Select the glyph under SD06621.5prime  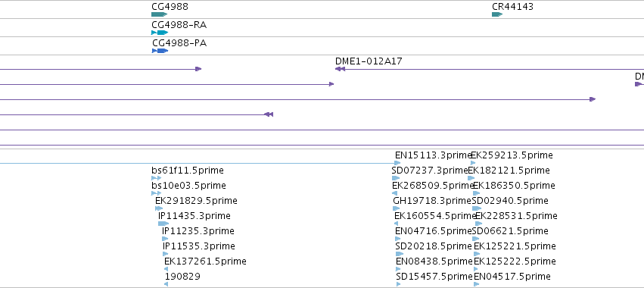pos(475,239)
